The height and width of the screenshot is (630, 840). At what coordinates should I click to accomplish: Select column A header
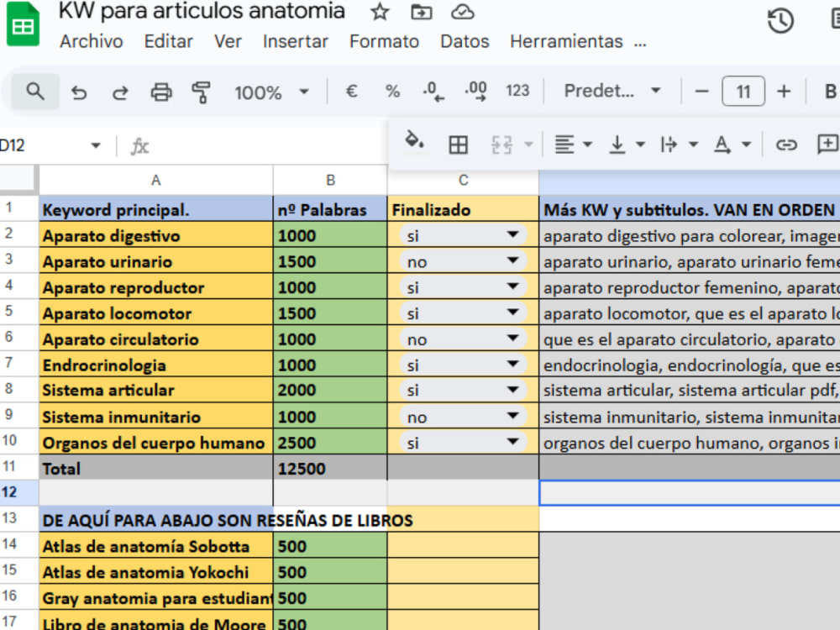(x=156, y=180)
